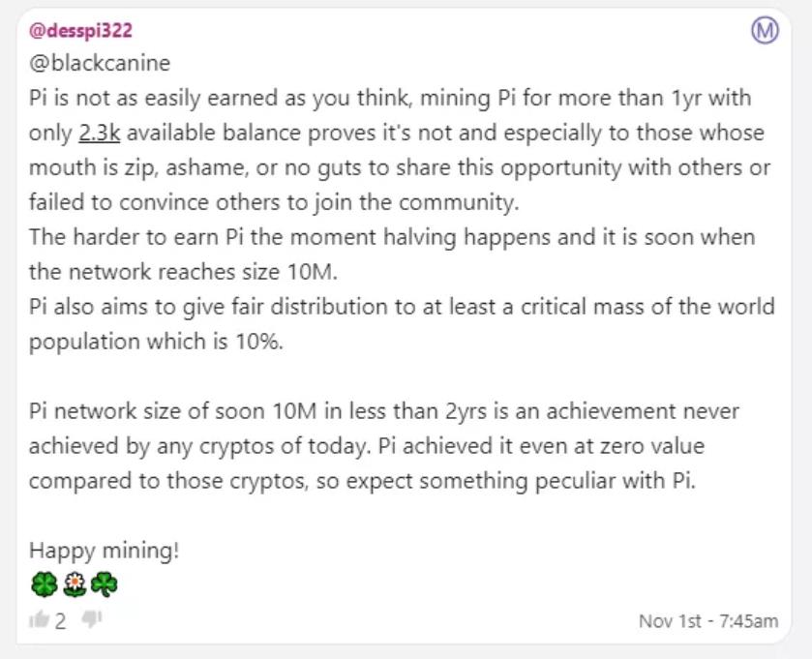Click the line starting with Pi network size of soon 10M

(x=384, y=411)
